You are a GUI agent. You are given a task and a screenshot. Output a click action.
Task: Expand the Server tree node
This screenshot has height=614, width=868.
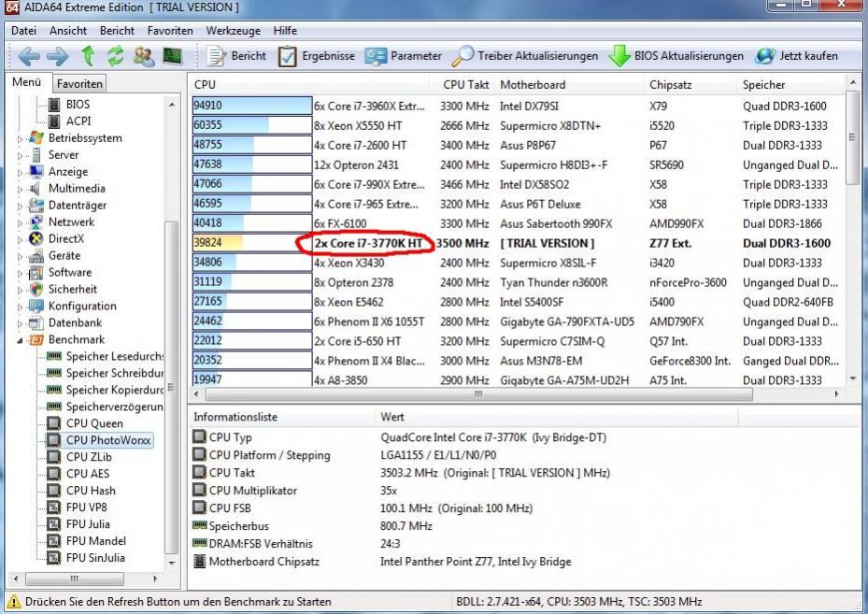20,155
